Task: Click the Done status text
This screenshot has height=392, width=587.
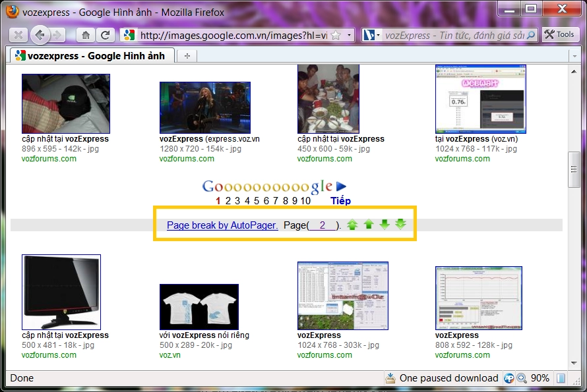Action: [22, 378]
